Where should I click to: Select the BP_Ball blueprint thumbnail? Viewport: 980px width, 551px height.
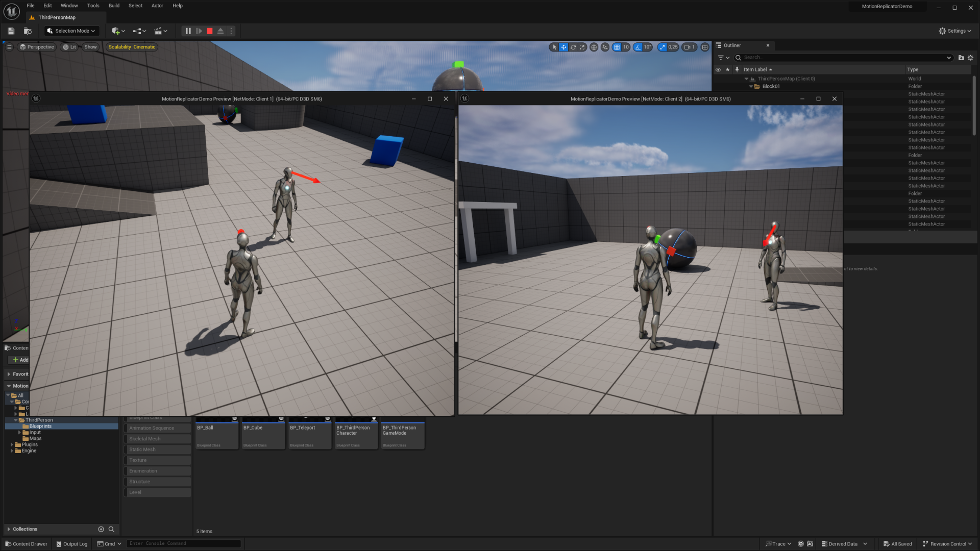tap(216, 434)
